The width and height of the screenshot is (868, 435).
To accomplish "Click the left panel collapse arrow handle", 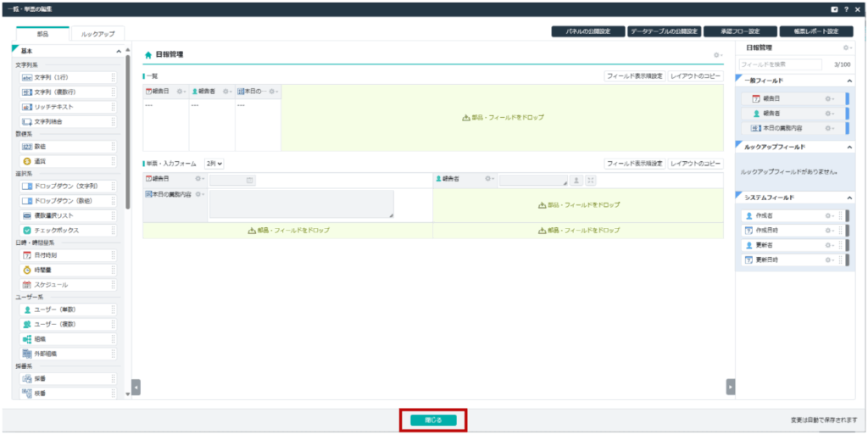I will click(x=136, y=387).
